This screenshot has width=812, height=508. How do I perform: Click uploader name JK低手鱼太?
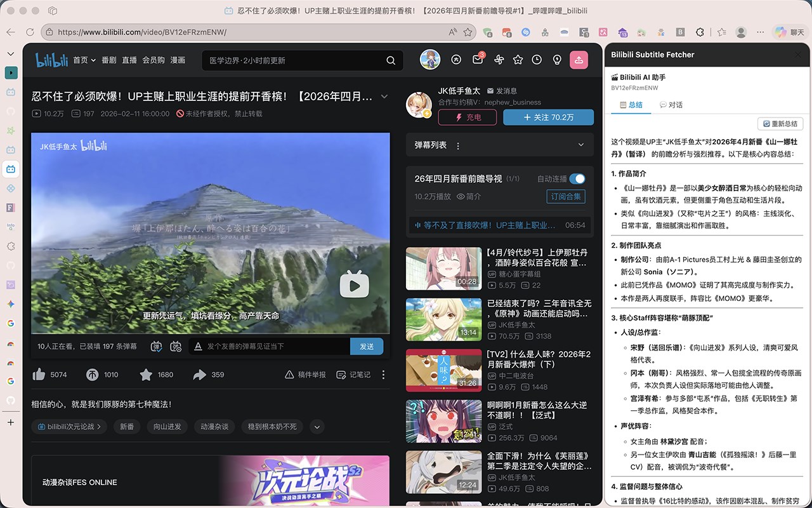click(x=459, y=91)
